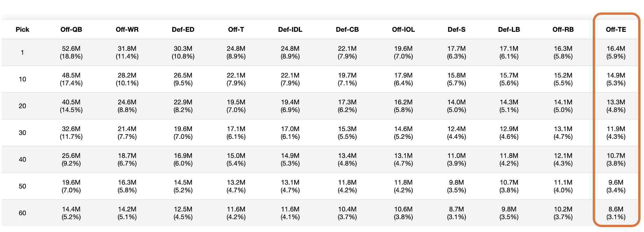Click the Pick column header
644x232 pixels.
22,30
